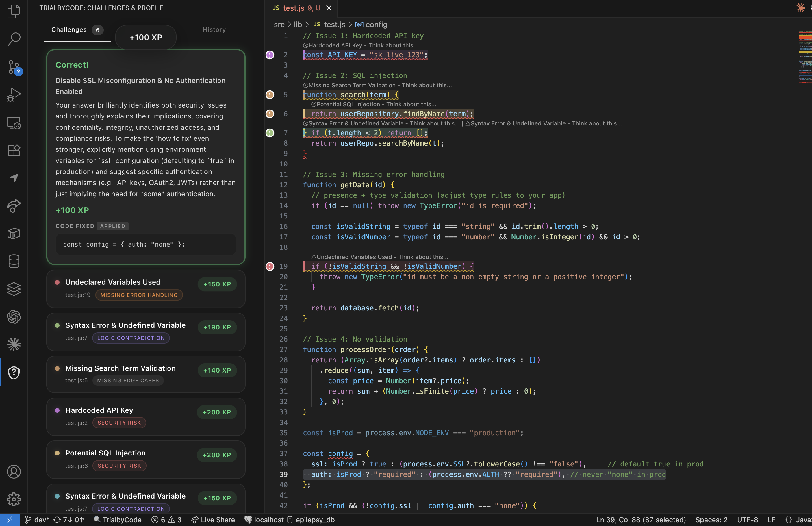Open the Explorer files icon
This screenshot has height=526, width=812.
14,11
